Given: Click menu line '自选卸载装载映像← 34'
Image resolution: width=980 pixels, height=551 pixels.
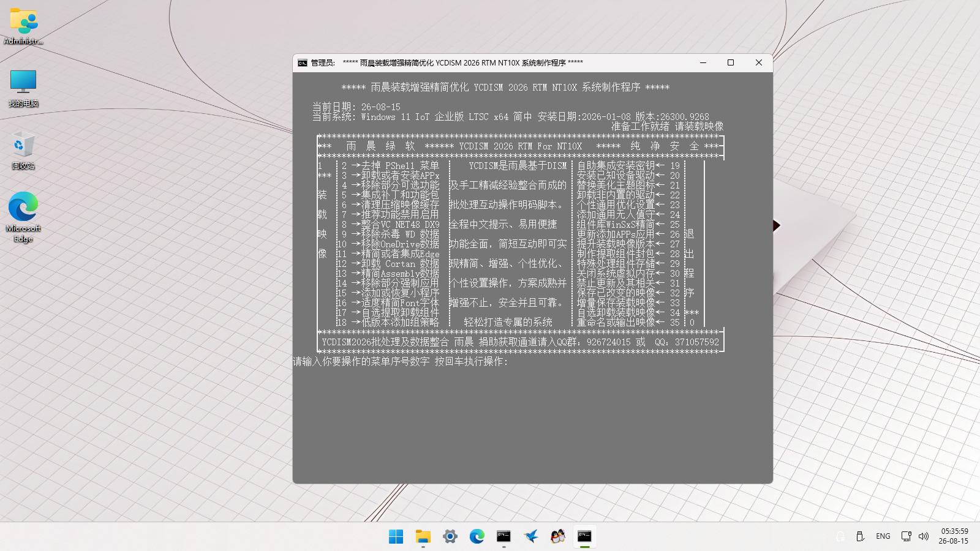Looking at the screenshot, I should pos(628,313).
